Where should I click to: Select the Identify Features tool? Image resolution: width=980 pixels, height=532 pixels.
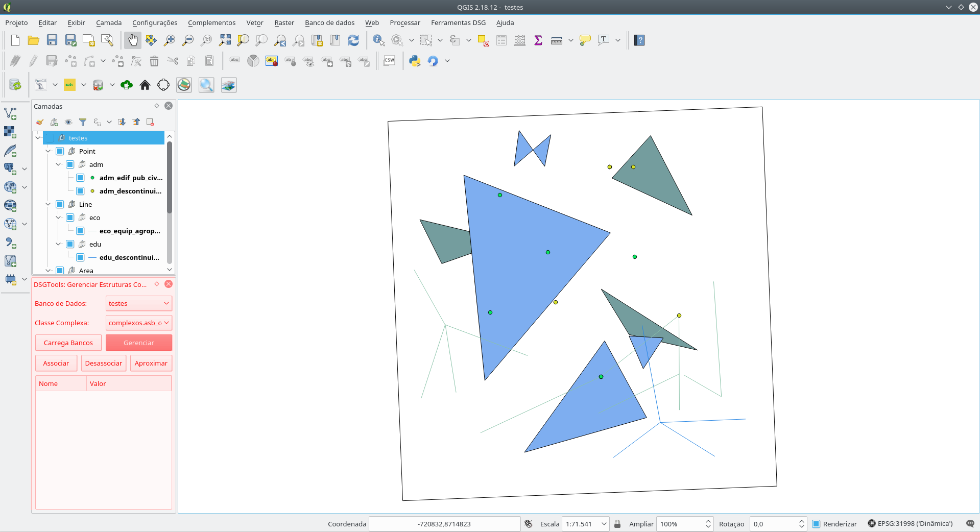click(378, 40)
